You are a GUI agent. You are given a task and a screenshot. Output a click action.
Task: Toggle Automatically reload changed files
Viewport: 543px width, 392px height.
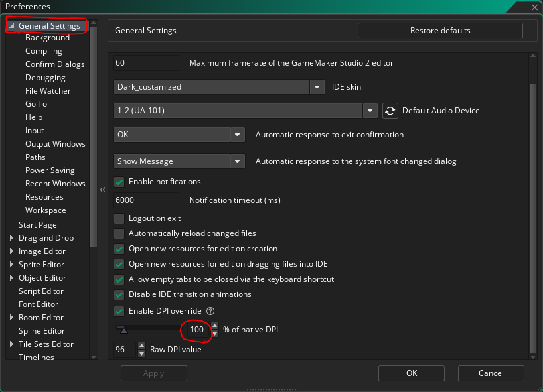click(119, 233)
